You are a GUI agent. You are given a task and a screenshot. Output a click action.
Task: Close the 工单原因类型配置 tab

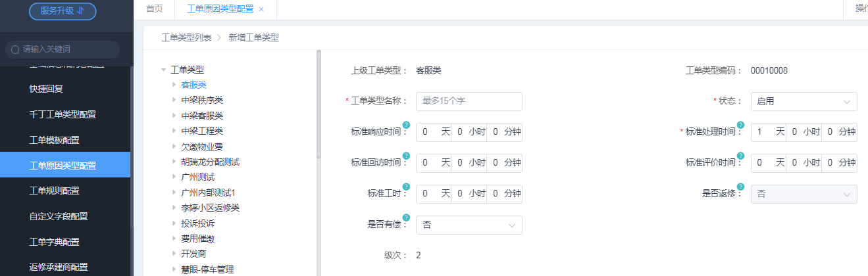point(261,9)
